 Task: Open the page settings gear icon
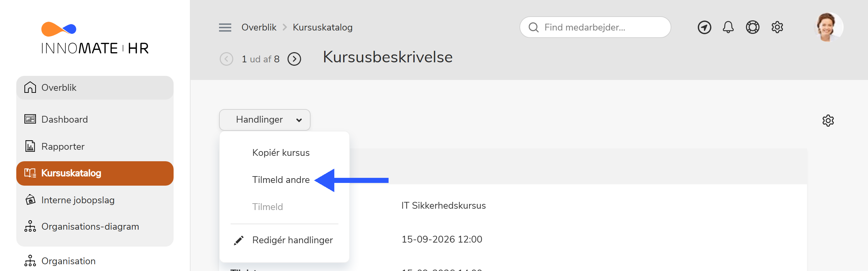pyautogui.click(x=828, y=121)
